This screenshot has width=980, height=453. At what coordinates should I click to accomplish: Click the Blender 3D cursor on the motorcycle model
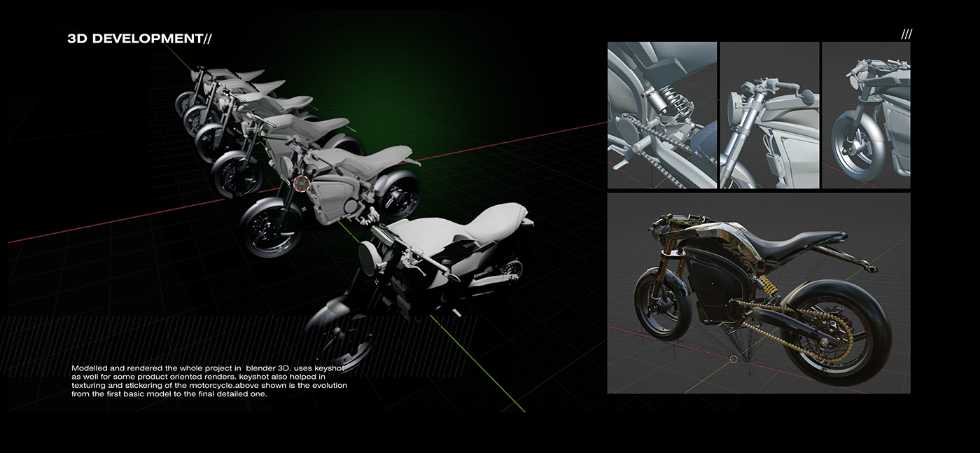coord(301,184)
